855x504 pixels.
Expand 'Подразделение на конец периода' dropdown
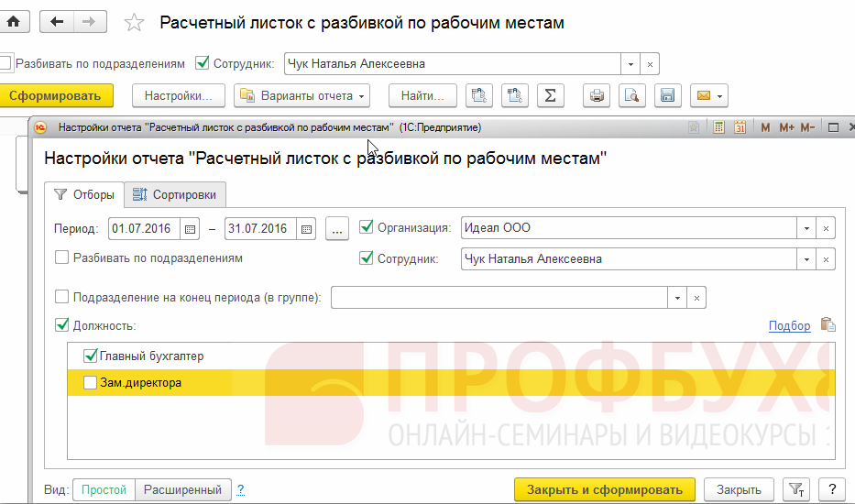click(677, 298)
